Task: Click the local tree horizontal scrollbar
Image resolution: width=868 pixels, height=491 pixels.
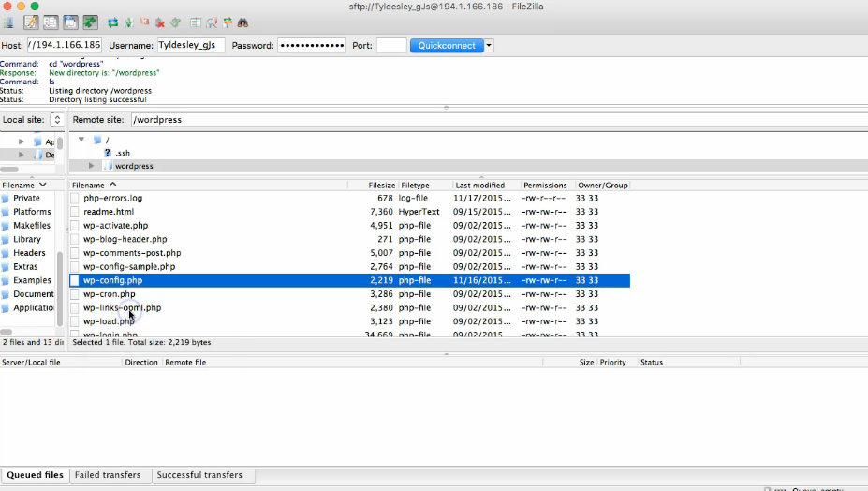Action: (x=9, y=169)
